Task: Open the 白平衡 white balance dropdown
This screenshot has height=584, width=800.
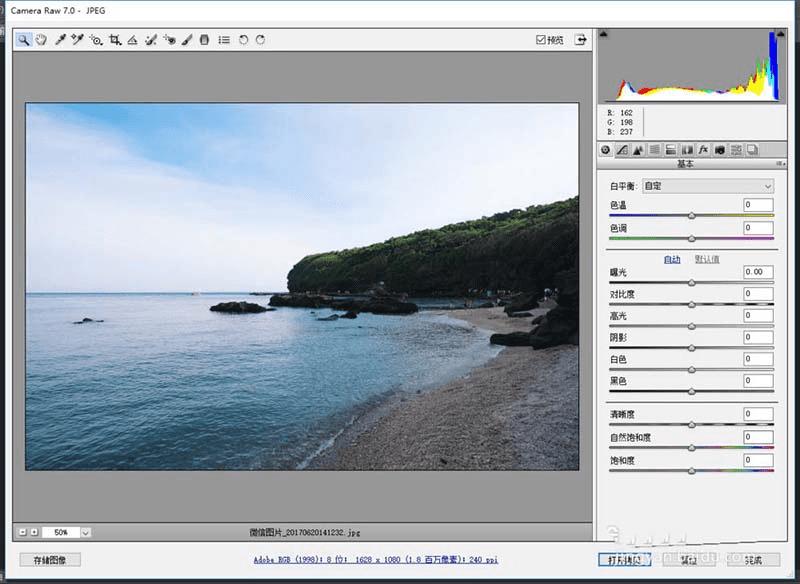Action: click(708, 186)
